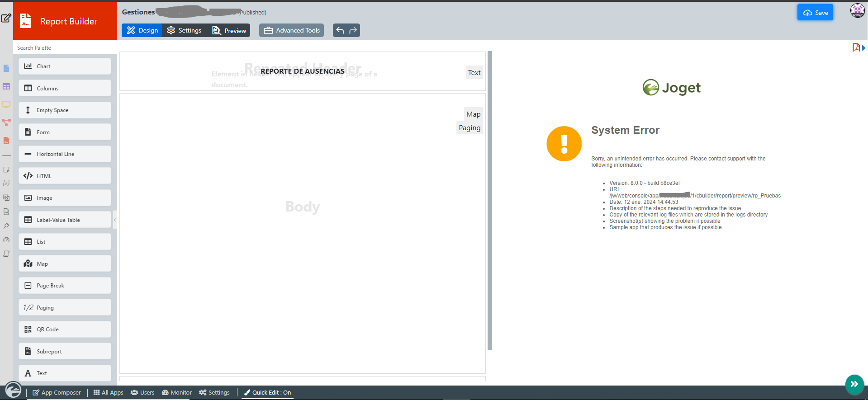
Task: Select the Text palette element
Action: [65, 373]
